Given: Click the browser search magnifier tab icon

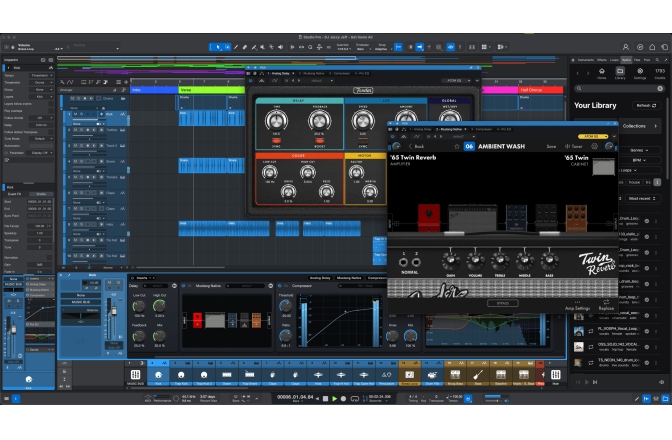Looking at the screenshot, I should coord(657,60).
